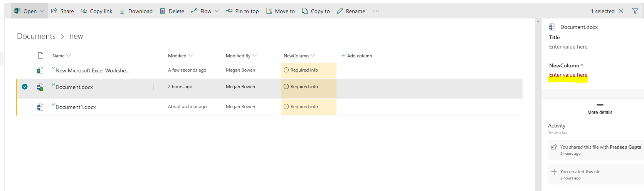Click '2 hours ago' modified cell
644x191 pixels.
[x=180, y=87]
